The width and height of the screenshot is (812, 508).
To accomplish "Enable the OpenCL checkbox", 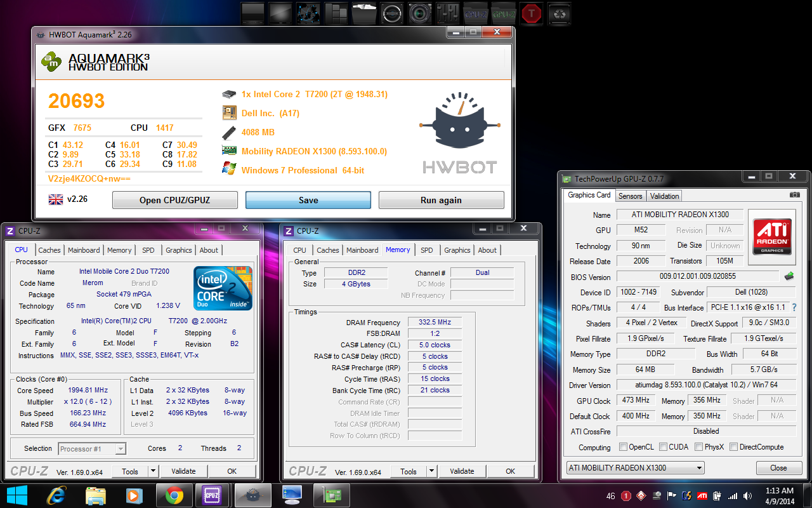I will pyautogui.click(x=623, y=447).
